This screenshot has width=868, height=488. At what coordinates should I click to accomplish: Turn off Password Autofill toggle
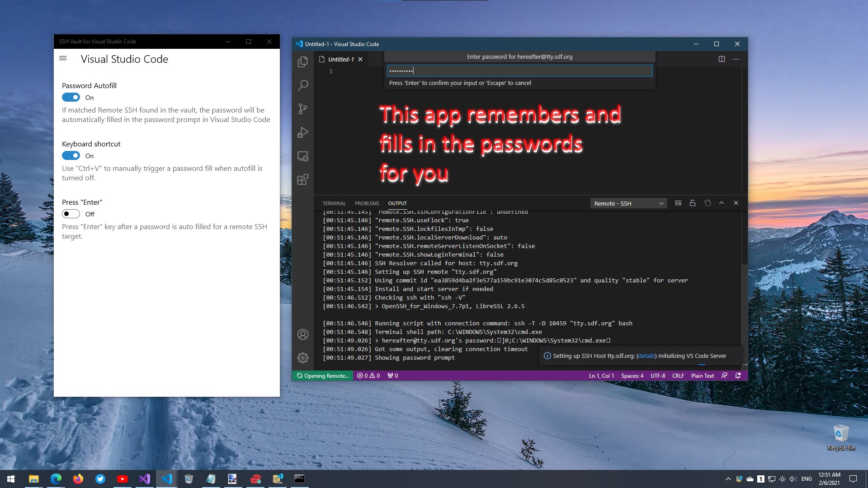tap(71, 98)
